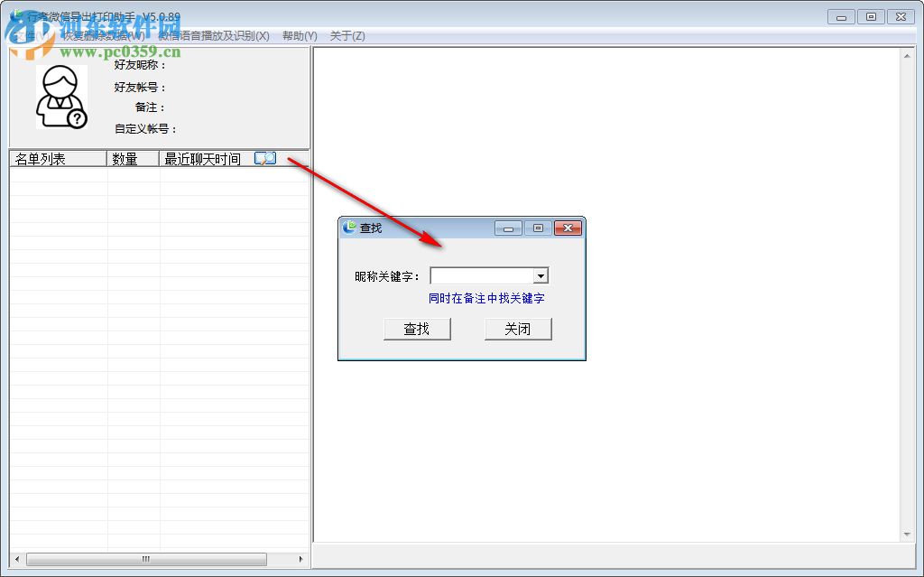Image resolution: width=924 pixels, height=577 pixels.
Task: Click the icon in the 查找 dialog title bar
Action: [348, 228]
